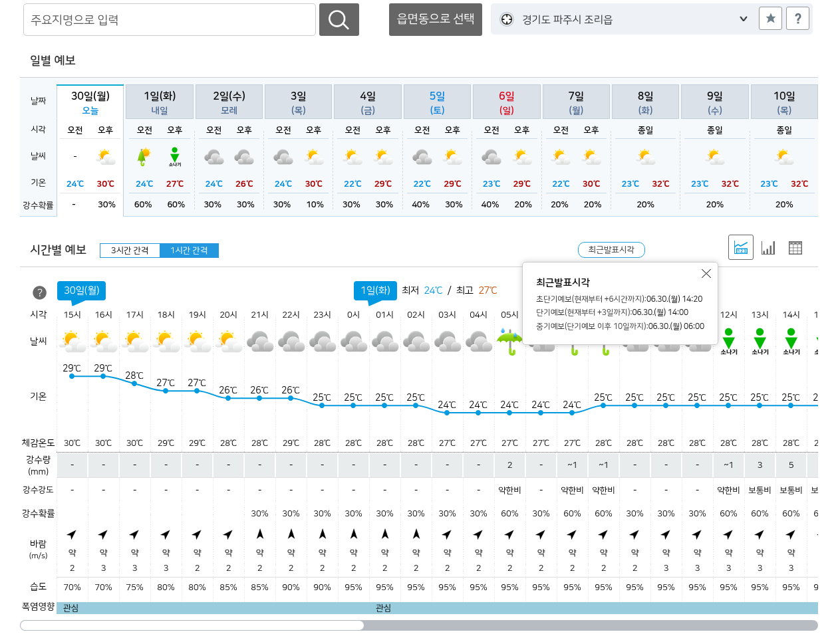Select the 1일(화) 내일 daily tab
Image resolution: width=838 pixels, height=644 pixels.
point(160,102)
